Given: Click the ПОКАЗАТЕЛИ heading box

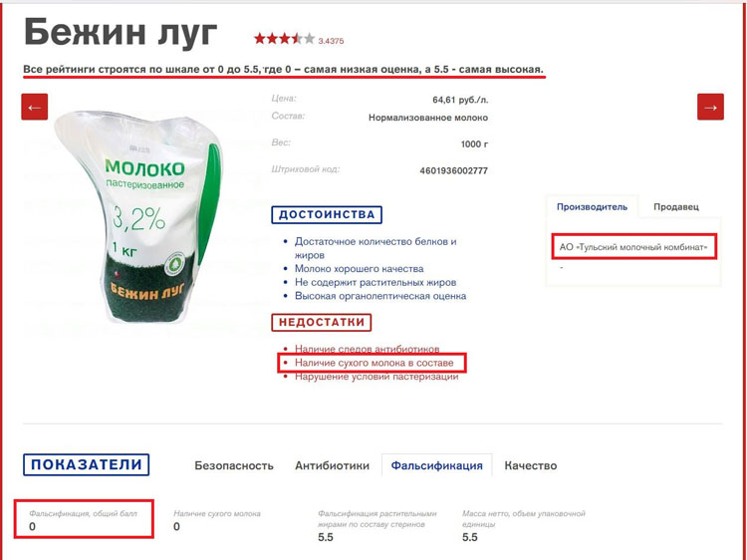Looking at the screenshot, I should click(87, 464).
